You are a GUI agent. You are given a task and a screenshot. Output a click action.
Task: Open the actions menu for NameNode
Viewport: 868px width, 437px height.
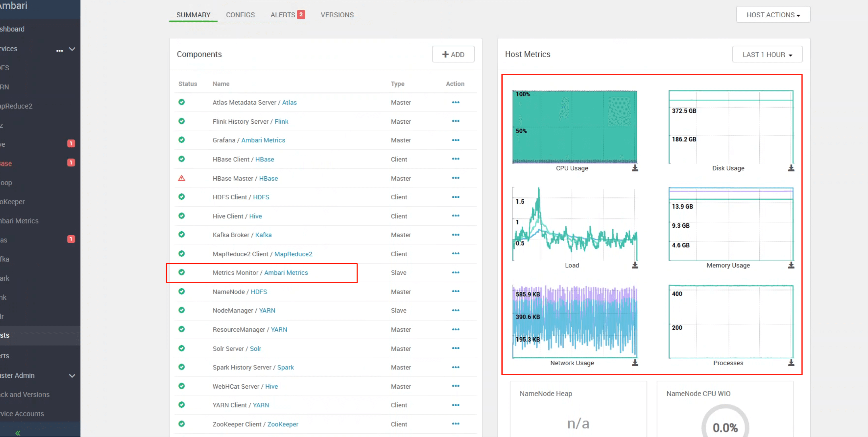[455, 291]
